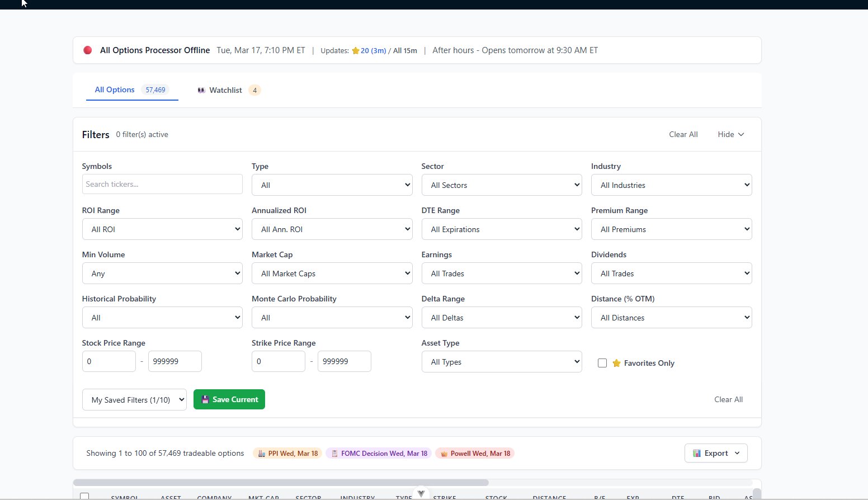This screenshot has width=868, height=500.
Task: Click 'All Options Processor Offline' status text
Action: [x=155, y=50]
